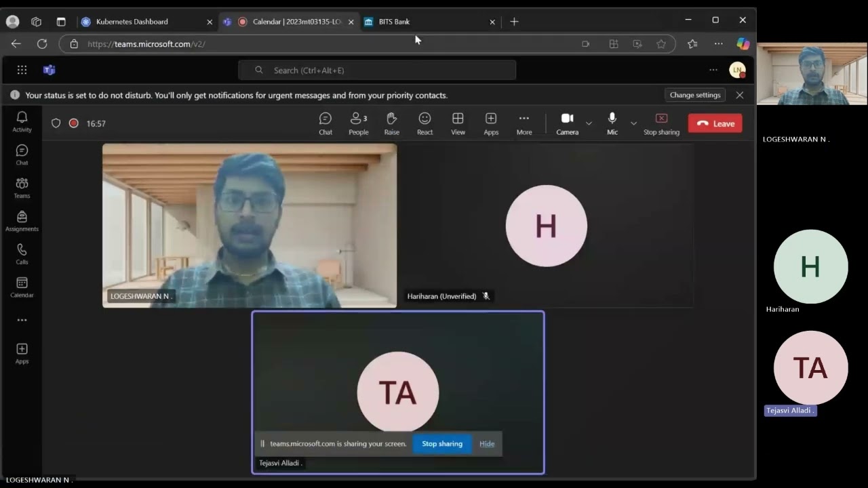The height and width of the screenshot is (488, 868).
Task: Select Tejasvi Alladi participant tile
Action: (398, 392)
